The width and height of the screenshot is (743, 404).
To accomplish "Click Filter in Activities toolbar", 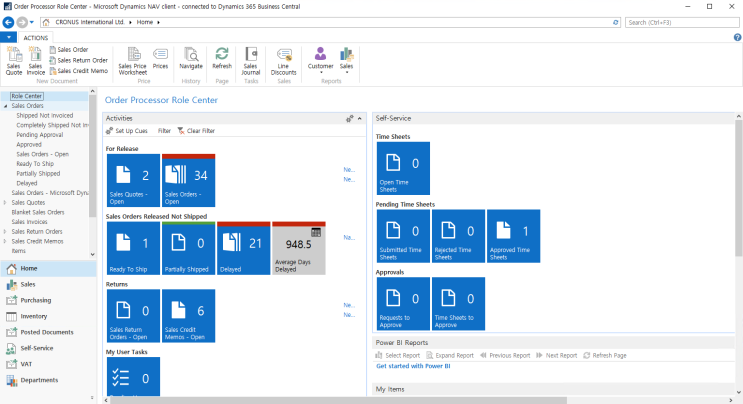I will pyautogui.click(x=164, y=131).
